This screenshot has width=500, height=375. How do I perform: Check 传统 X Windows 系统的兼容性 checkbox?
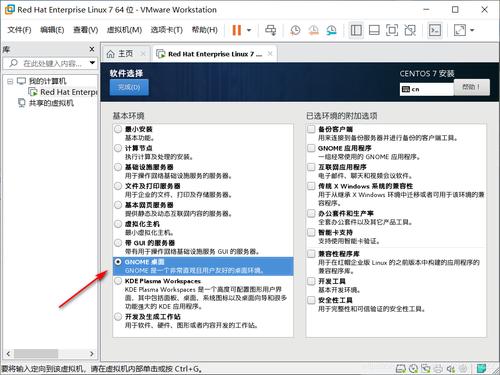click(311, 186)
